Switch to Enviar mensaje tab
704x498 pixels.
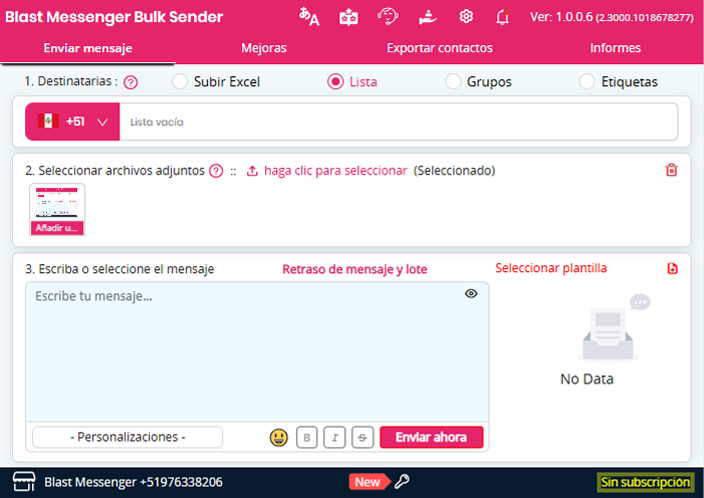(x=88, y=48)
